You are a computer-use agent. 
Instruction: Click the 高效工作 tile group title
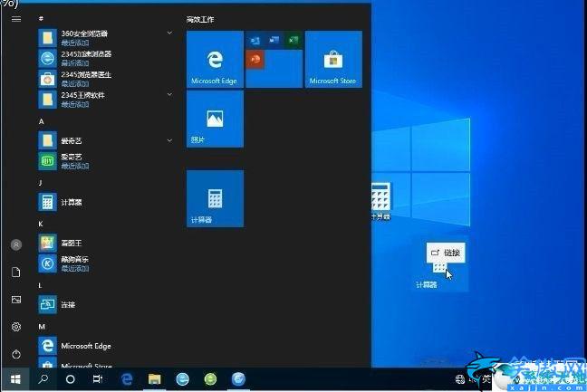tap(200, 19)
